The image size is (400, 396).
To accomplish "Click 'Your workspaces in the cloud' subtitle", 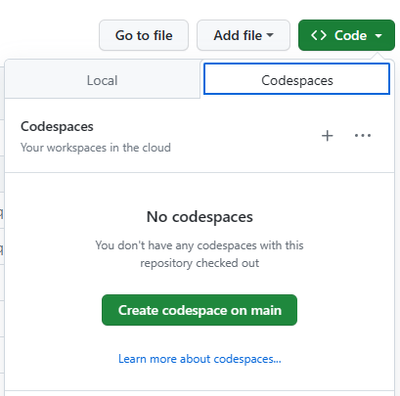I will pos(96,147).
